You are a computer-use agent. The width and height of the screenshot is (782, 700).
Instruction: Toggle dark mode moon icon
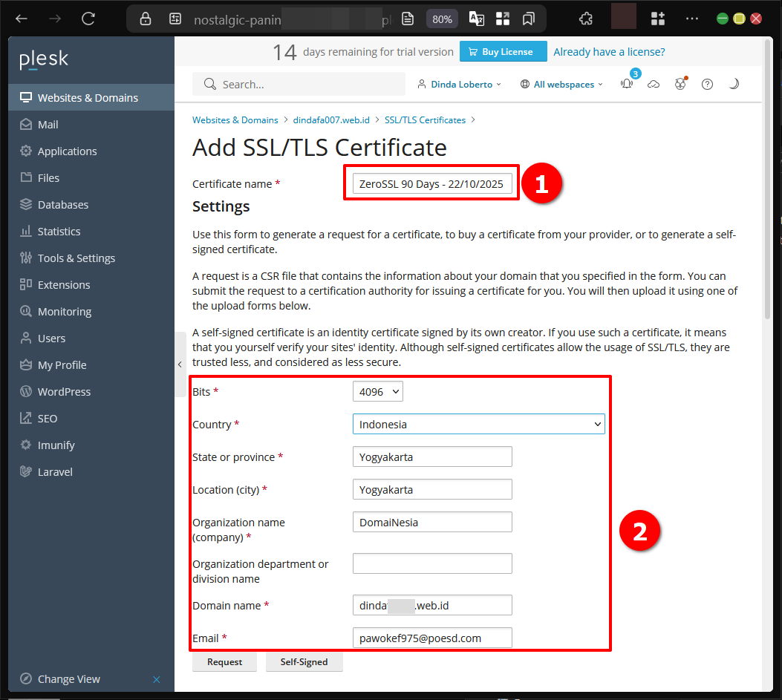coord(734,85)
